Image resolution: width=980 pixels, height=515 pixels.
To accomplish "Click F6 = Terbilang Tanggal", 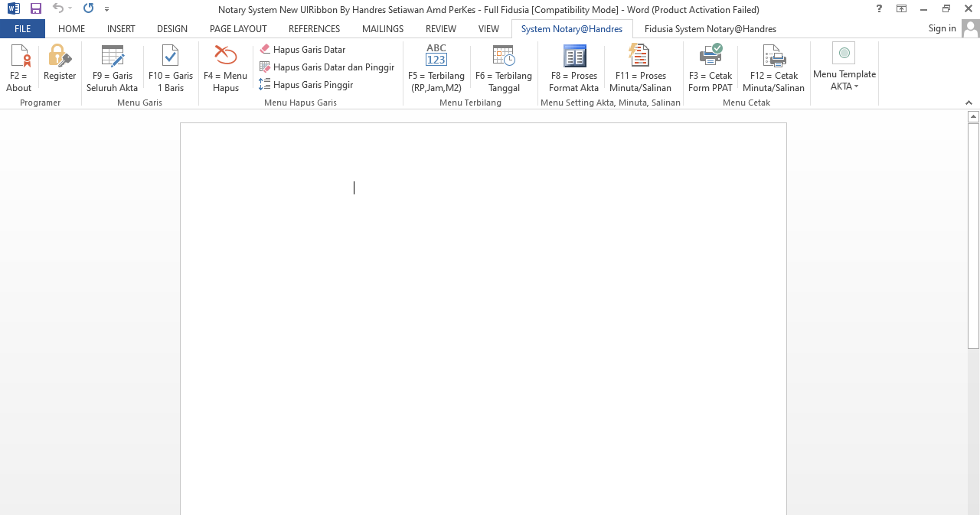I will (x=504, y=68).
